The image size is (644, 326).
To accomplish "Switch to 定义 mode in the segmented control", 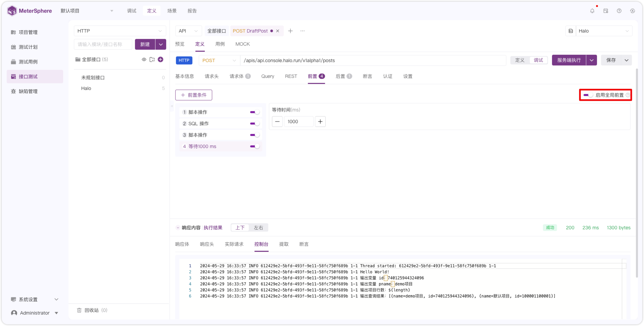I will (520, 60).
